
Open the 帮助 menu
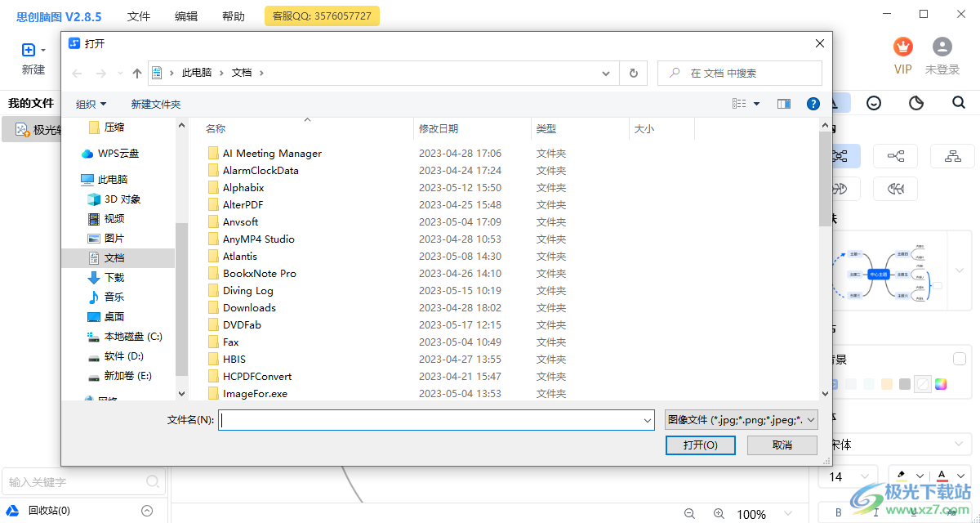(x=234, y=16)
